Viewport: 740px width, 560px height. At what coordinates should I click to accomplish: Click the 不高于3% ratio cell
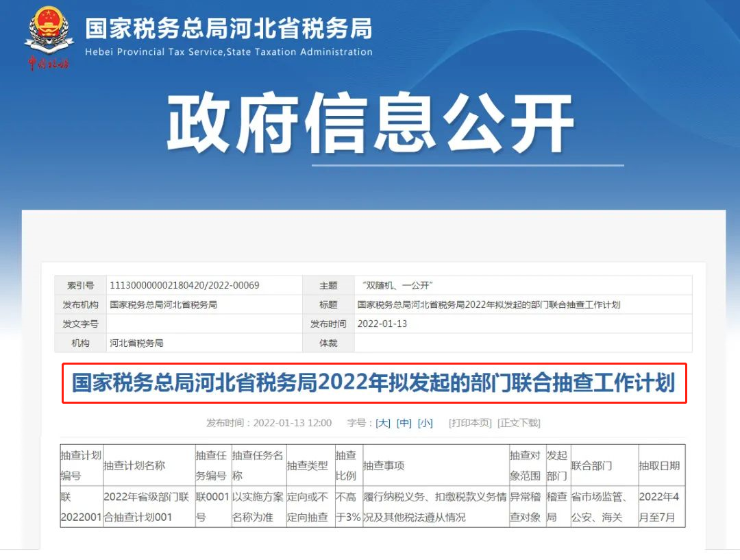pyautogui.click(x=349, y=507)
